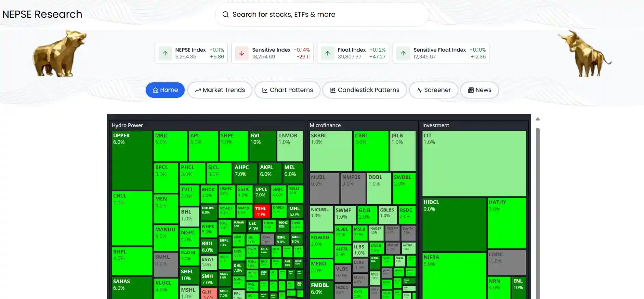
Task: Click the golden bull statue at right
Action: (584, 53)
